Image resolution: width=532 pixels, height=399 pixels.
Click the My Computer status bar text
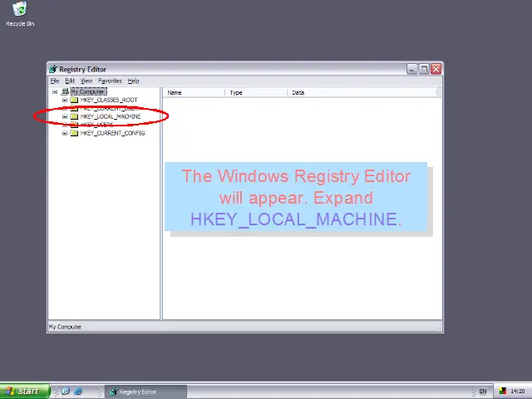[65, 327]
